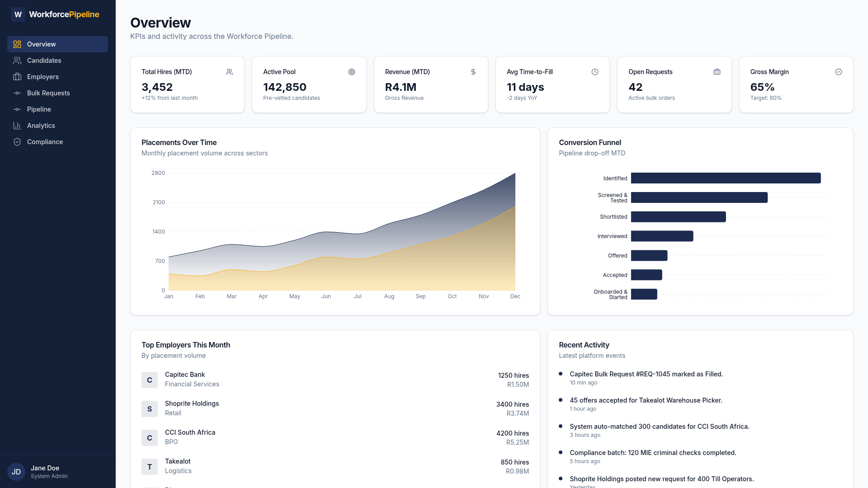
Task: Click the check circle icon on Gross Margin card
Action: click(839, 72)
